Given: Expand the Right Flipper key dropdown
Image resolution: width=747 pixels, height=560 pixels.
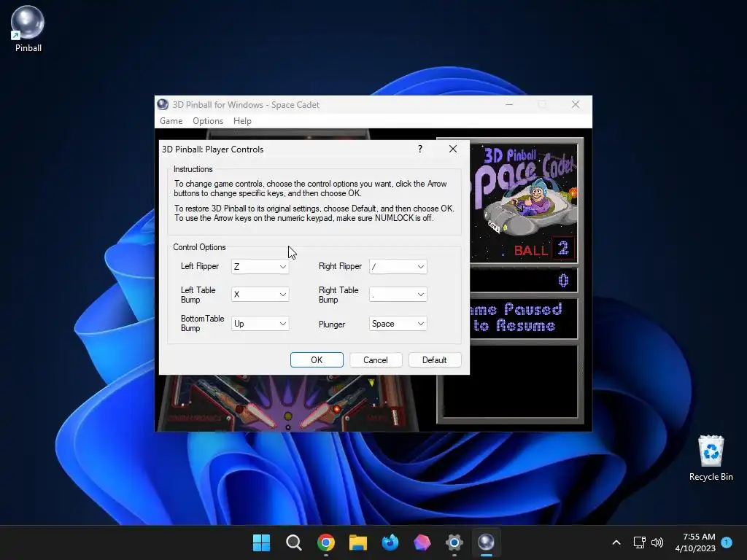Looking at the screenshot, I should [421, 267].
